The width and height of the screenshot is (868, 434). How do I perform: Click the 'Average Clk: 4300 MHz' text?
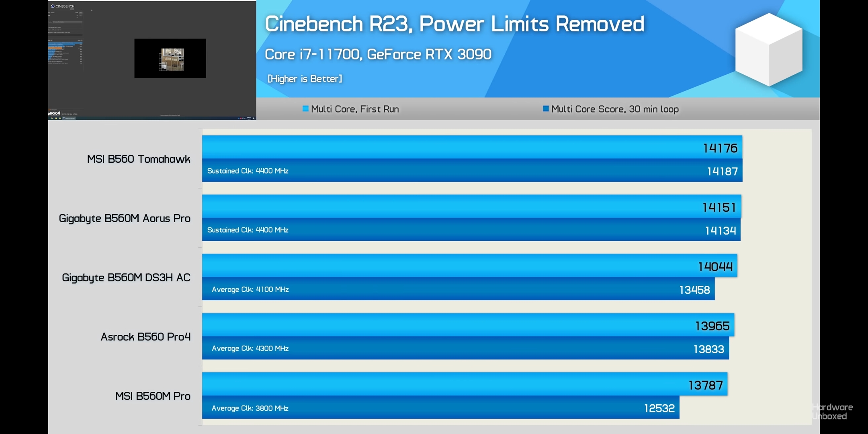250,348
